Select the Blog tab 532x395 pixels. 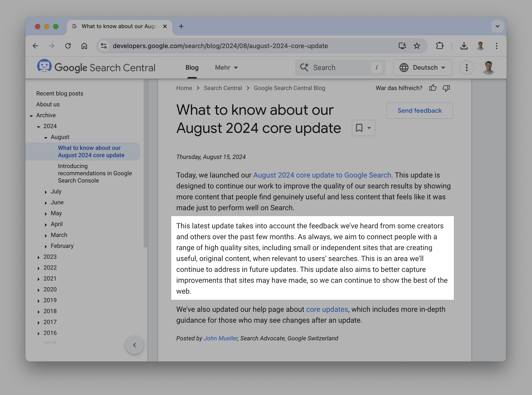click(x=192, y=68)
